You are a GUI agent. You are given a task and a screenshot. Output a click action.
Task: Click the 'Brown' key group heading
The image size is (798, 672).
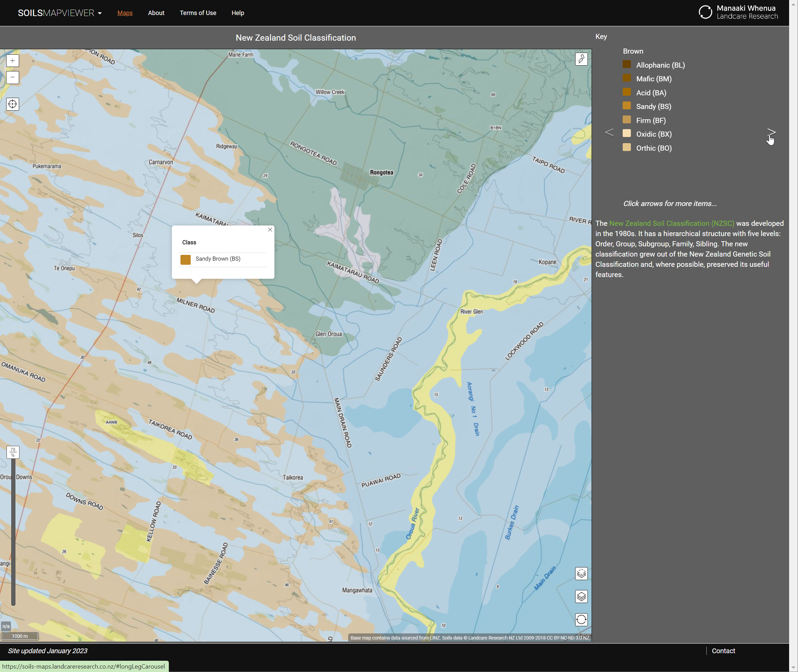pyautogui.click(x=633, y=51)
